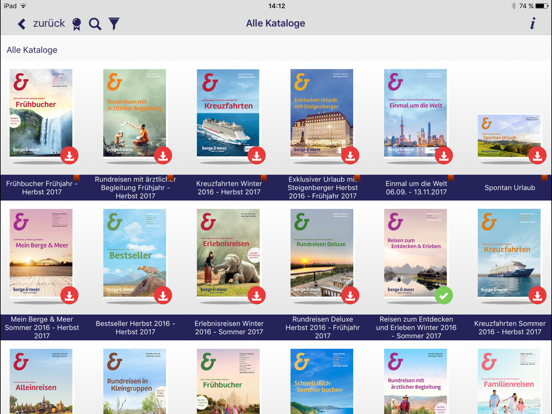The width and height of the screenshot is (552, 414).
Task: Open the Rundreisen Deluxe cover
Action: [x=322, y=253]
